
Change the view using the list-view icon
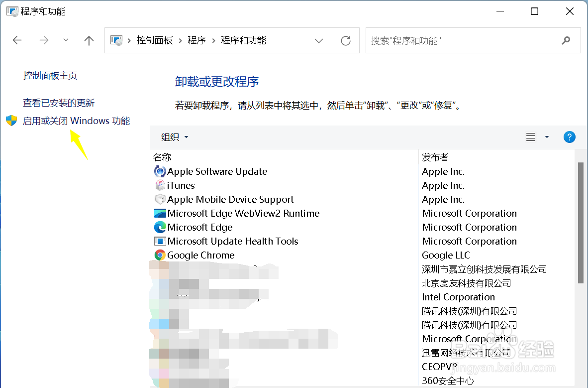[x=531, y=137]
